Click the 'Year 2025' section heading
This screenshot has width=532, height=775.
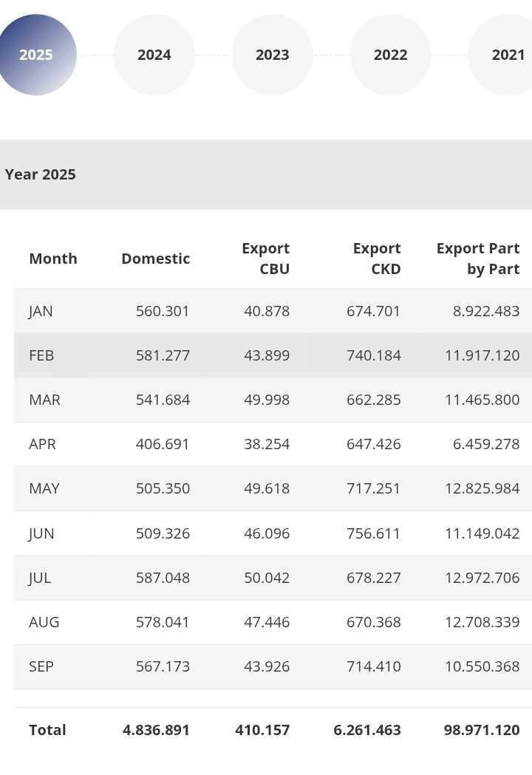(41, 174)
